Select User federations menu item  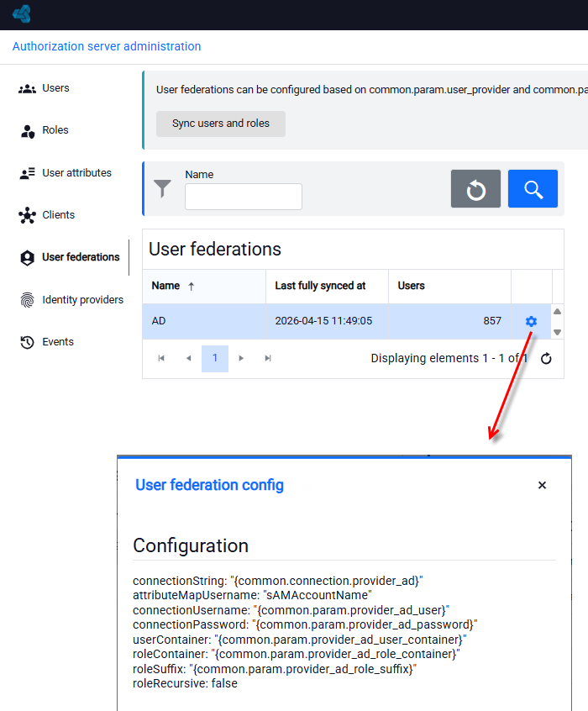pyautogui.click(x=81, y=257)
